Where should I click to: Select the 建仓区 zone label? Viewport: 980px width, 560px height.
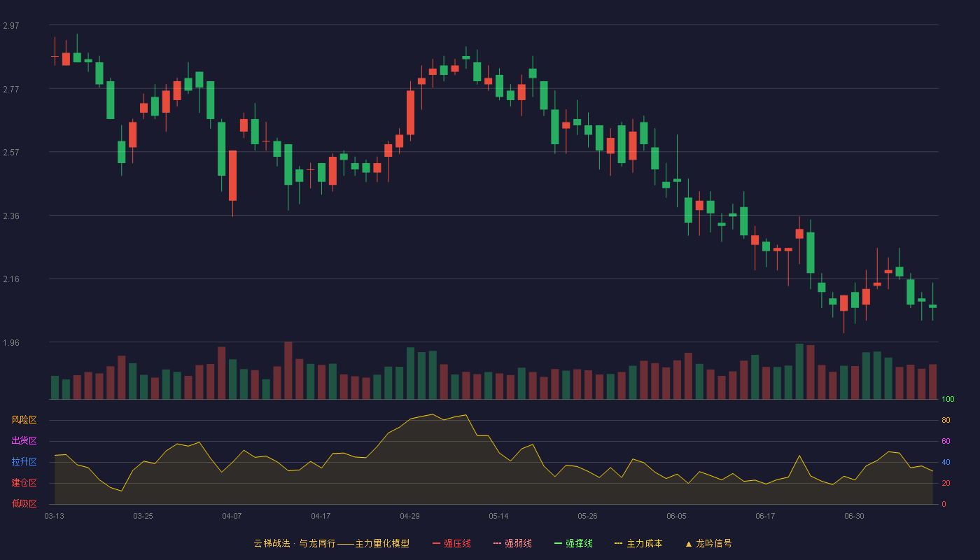tap(24, 483)
